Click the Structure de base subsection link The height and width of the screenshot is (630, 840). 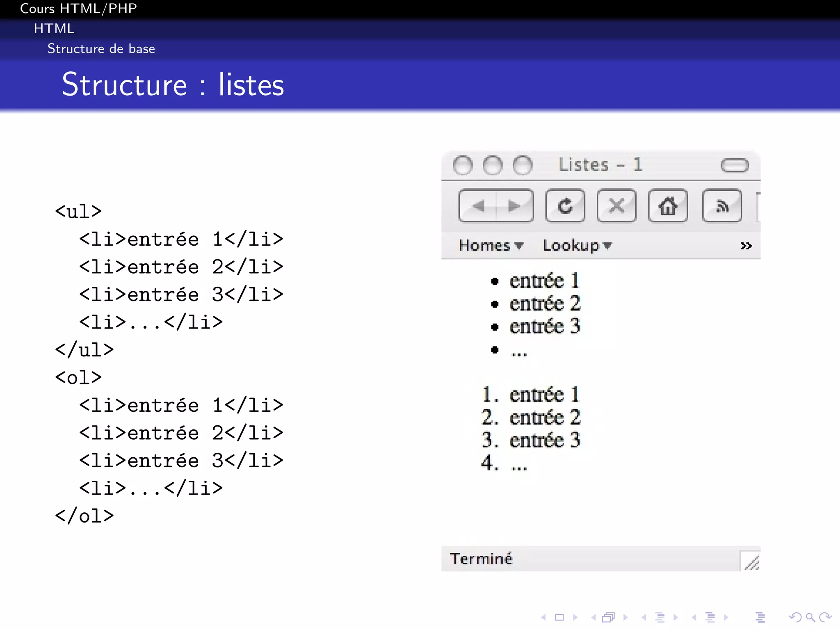pyautogui.click(x=101, y=49)
